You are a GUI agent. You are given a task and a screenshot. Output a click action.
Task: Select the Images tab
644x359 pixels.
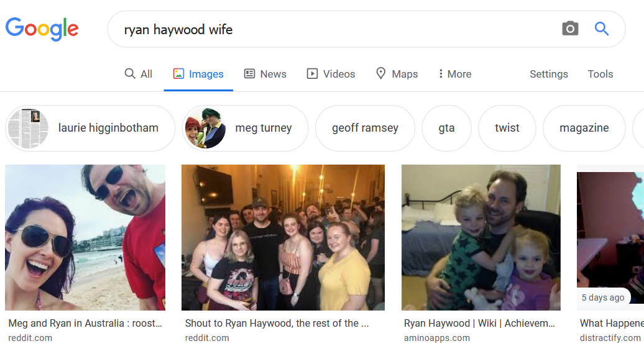(198, 74)
